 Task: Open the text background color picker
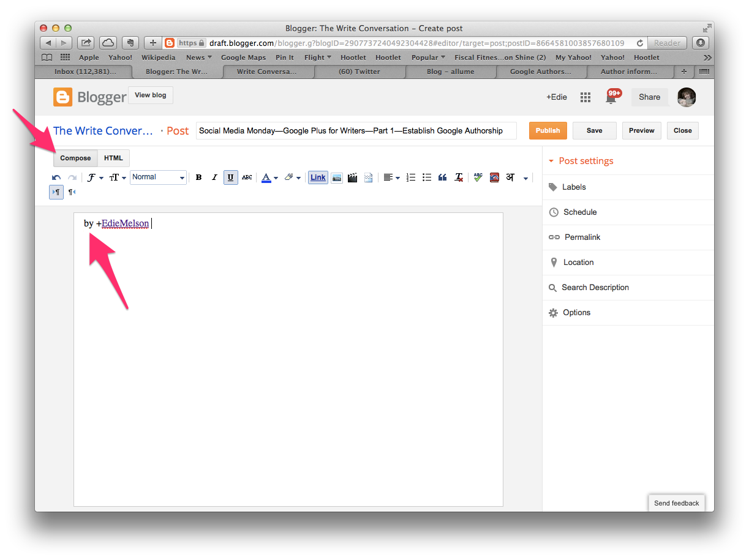tap(293, 177)
